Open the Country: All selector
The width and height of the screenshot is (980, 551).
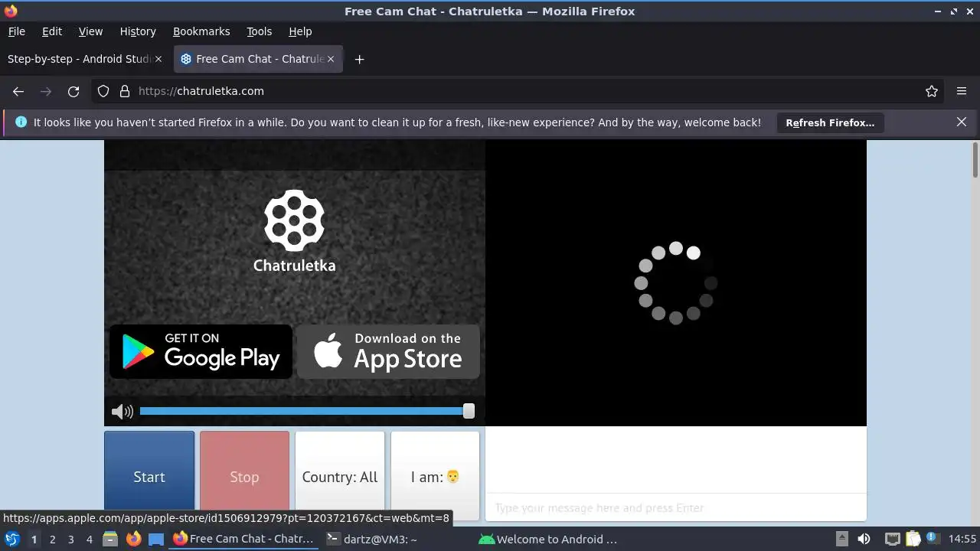tap(340, 476)
